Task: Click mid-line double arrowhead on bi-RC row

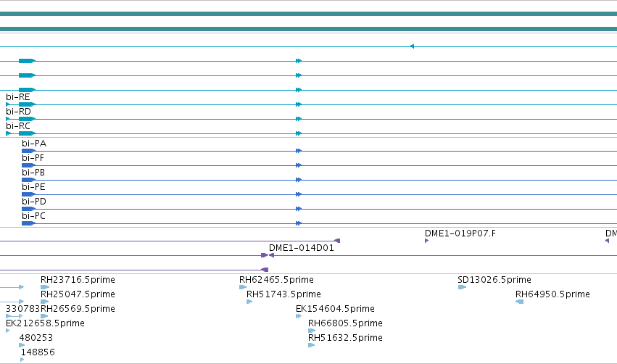Action: [299, 133]
